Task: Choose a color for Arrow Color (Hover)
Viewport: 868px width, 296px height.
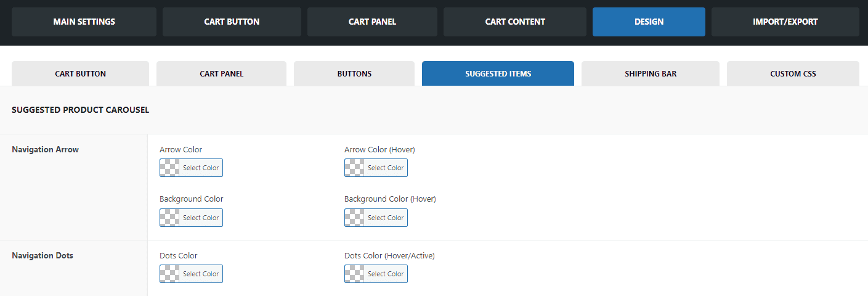Action: pyautogui.click(x=376, y=168)
